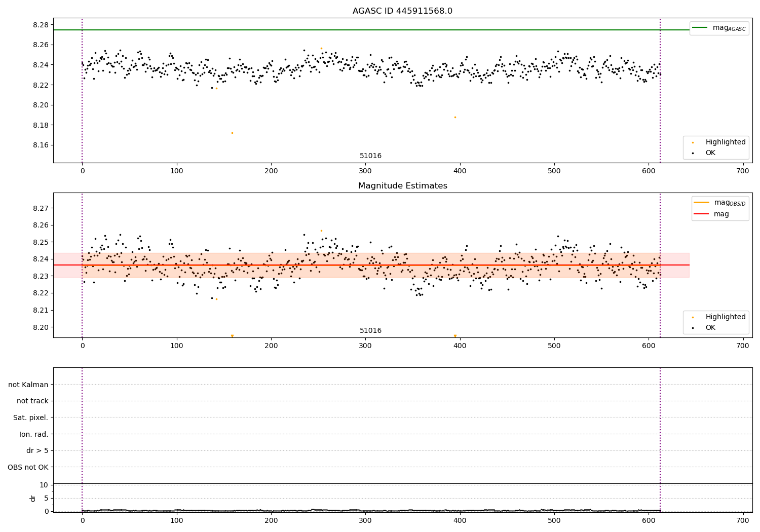Click OK legend marker in middle plot
The image size is (760, 532).
693,328
